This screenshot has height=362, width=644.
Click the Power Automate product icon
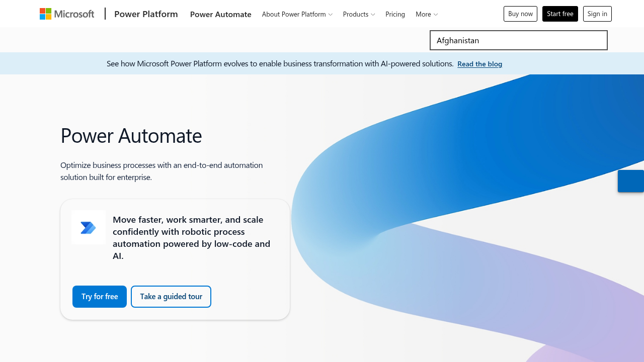pyautogui.click(x=89, y=227)
